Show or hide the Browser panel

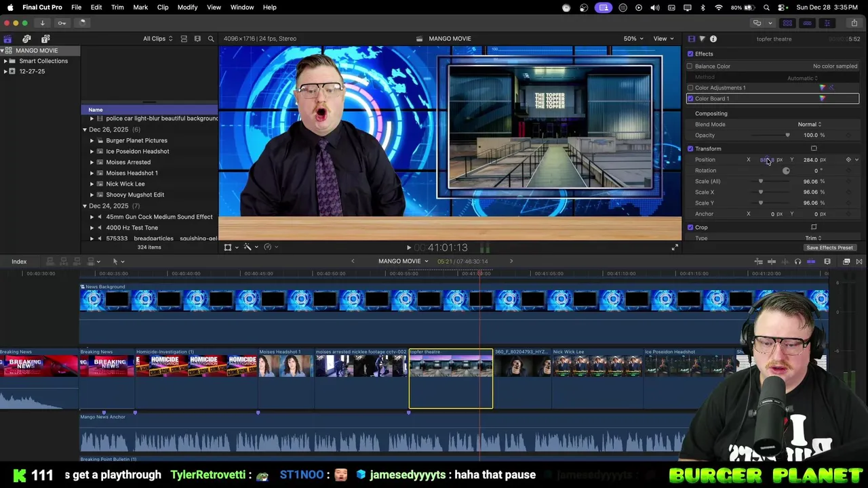pos(787,23)
